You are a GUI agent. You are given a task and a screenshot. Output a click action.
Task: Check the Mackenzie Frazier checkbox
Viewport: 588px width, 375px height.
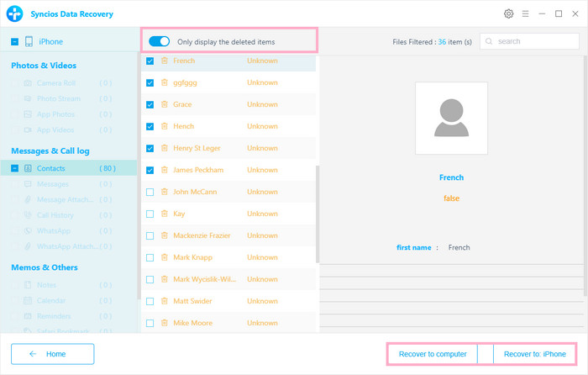(150, 235)
